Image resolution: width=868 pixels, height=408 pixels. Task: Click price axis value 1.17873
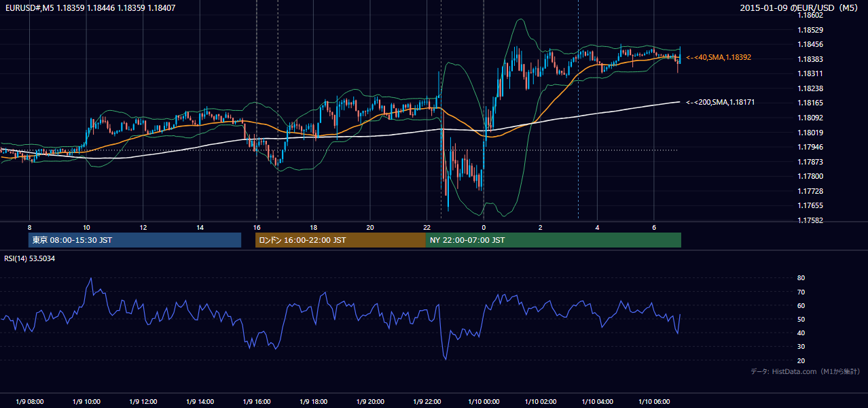811,162
